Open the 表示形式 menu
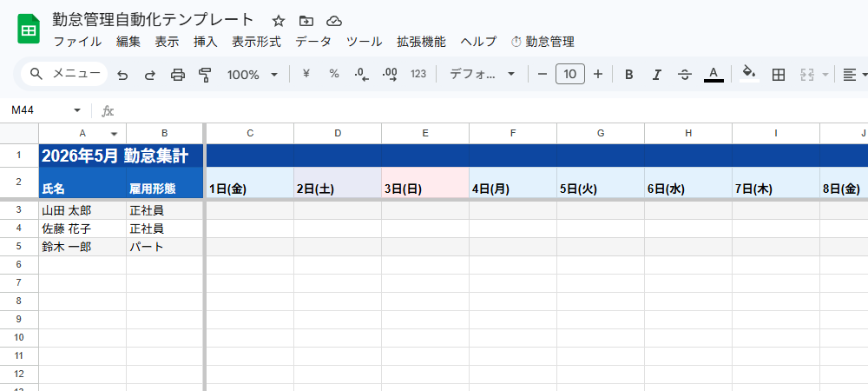The width and height of the screenshot is (868, 391). point(256,42)
